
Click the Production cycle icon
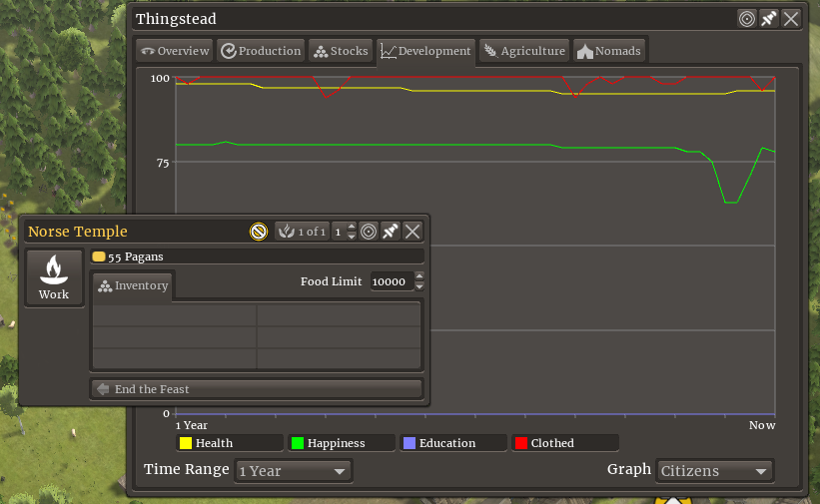pyautogui.click(x=229, y=51)
